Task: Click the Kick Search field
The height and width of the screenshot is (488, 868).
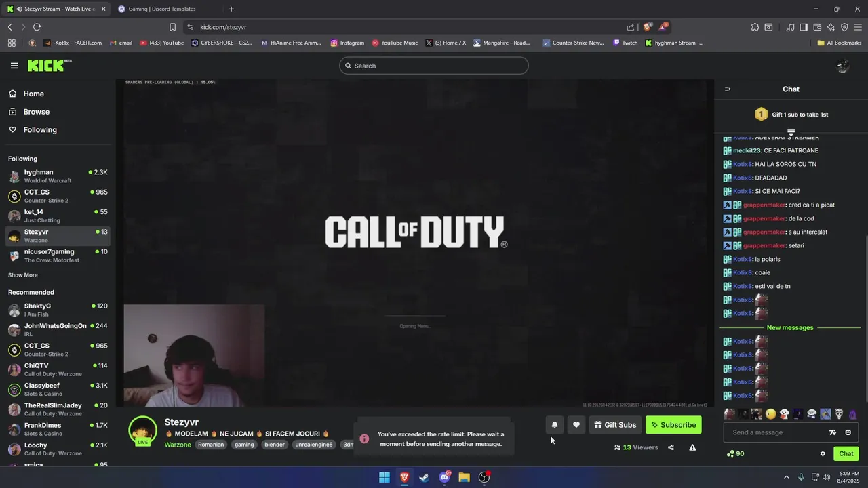Action: tap(434, 66)
